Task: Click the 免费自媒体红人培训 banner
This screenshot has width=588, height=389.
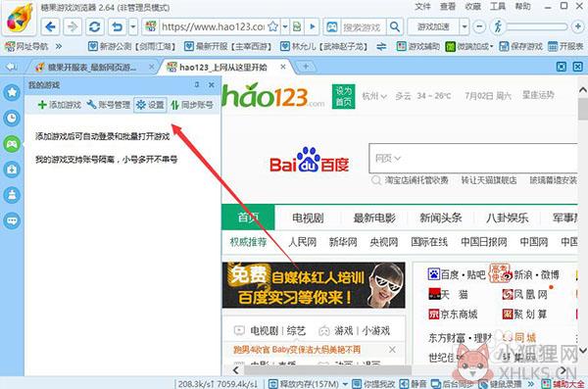Action: [x=314, y=285]
